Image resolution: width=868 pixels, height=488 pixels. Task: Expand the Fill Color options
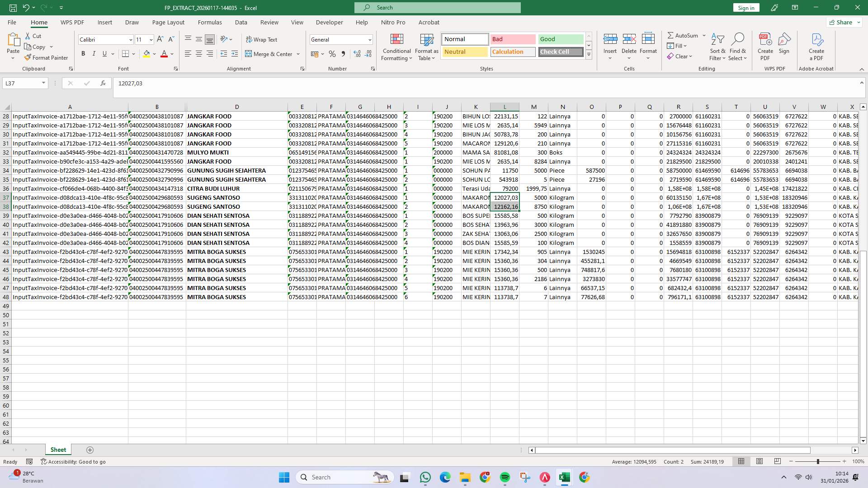coord(154,54)
